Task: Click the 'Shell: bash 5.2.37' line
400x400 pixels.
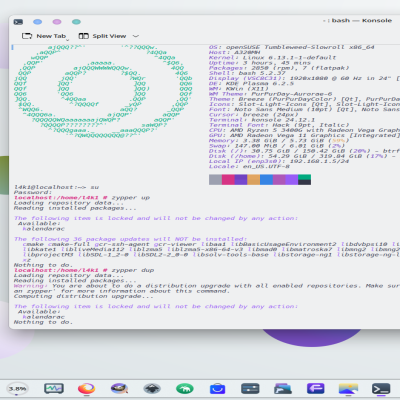Action: pos(247,73)
